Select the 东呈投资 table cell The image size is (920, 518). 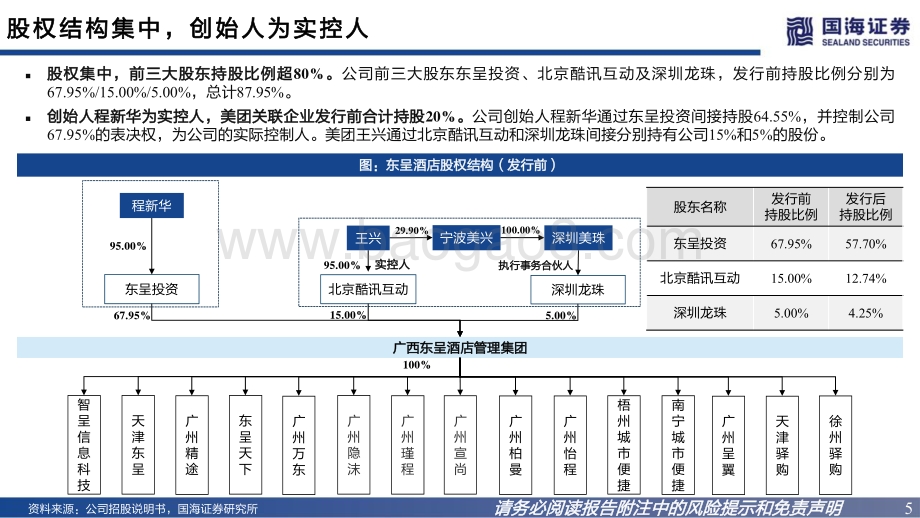700,243
